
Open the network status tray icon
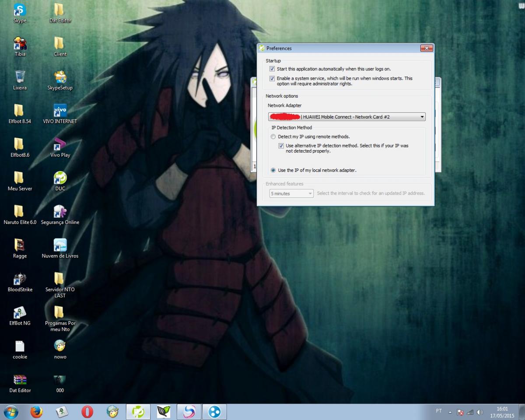(x=470, y=412)
